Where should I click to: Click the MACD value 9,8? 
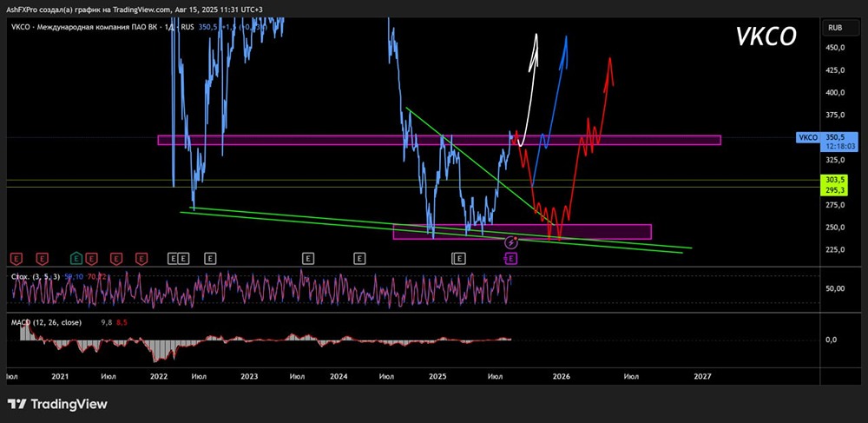[x=106, y=322]
